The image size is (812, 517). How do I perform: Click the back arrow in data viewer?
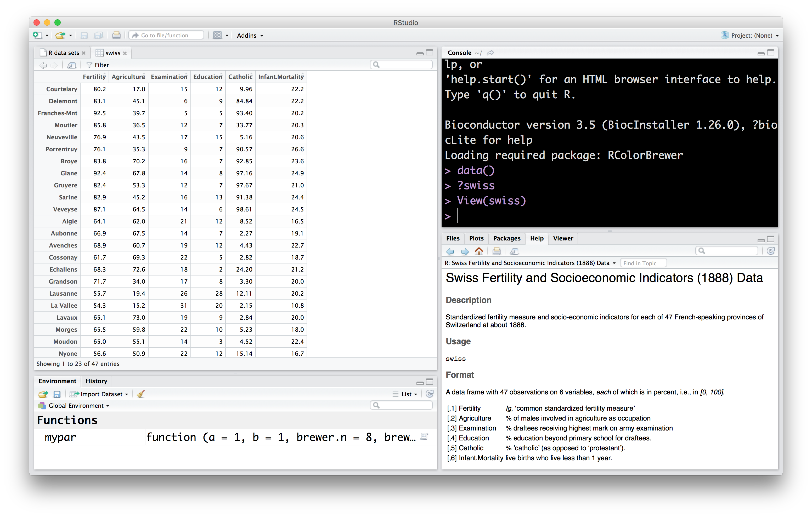pos(43,65)
